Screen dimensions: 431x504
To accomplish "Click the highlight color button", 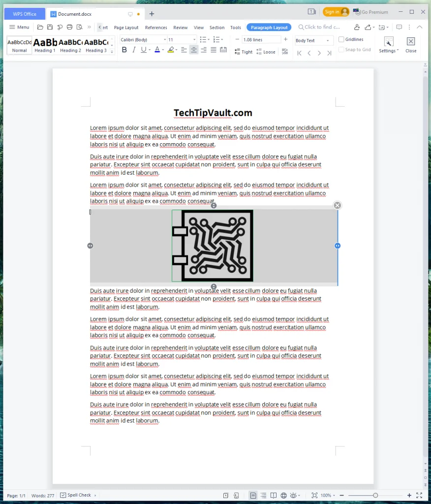I will pos(171,50).
